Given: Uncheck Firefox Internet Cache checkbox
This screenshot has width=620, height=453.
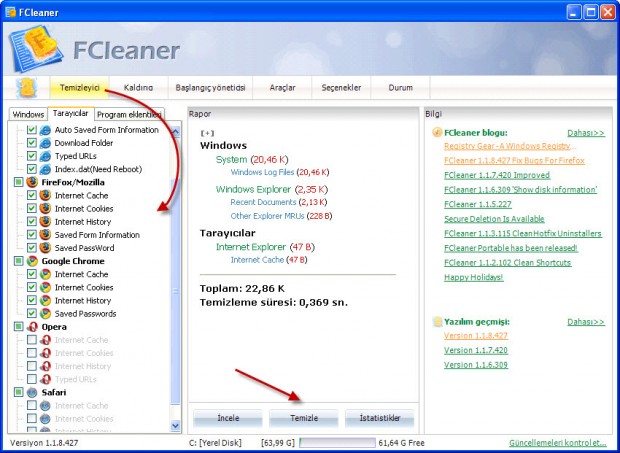Looking at the screenshot, I should [32, 195].
